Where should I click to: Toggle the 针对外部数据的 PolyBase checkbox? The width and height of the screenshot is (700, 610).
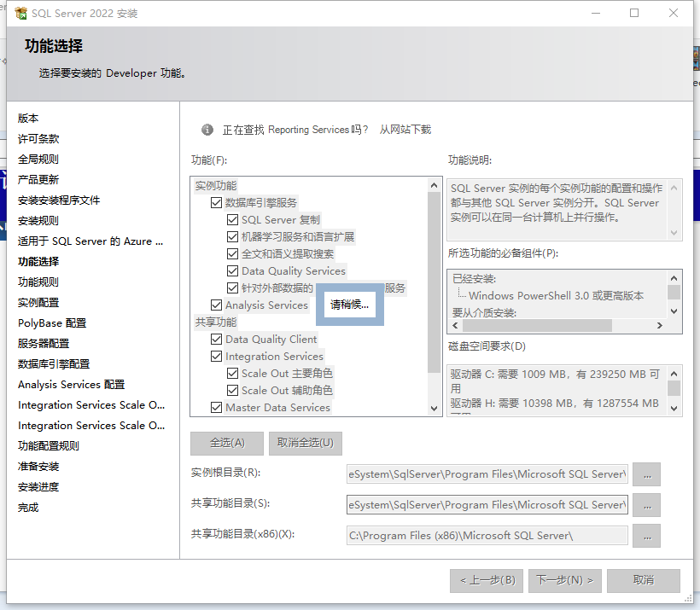click(x=232, y=288)
